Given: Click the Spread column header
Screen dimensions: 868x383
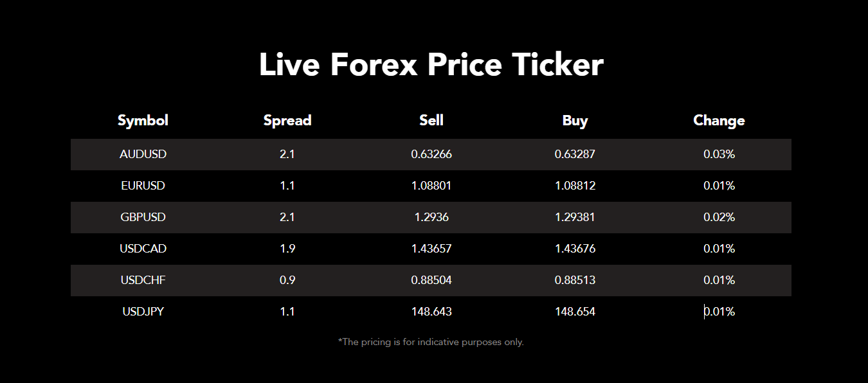Looking at the screenshot, I should [x=287, y=121].
